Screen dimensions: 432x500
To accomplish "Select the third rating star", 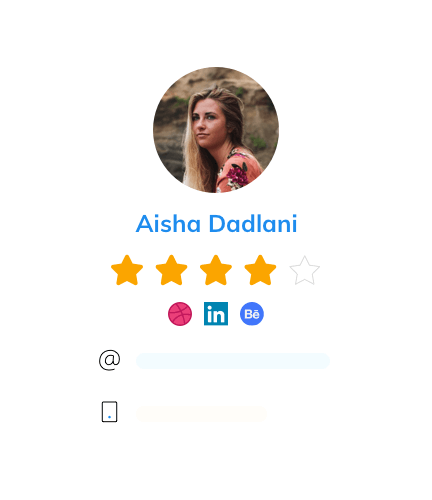I will (216, 270).
